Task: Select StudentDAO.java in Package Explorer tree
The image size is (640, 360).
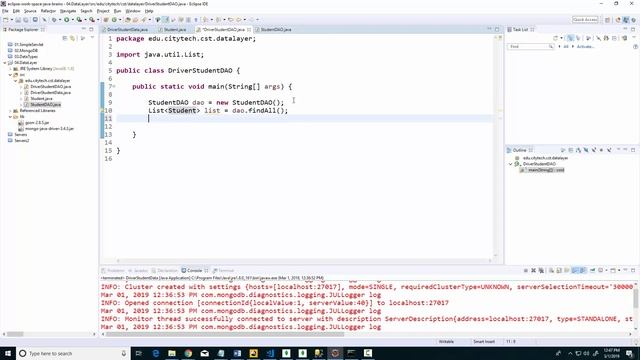Action: (45, 104)
